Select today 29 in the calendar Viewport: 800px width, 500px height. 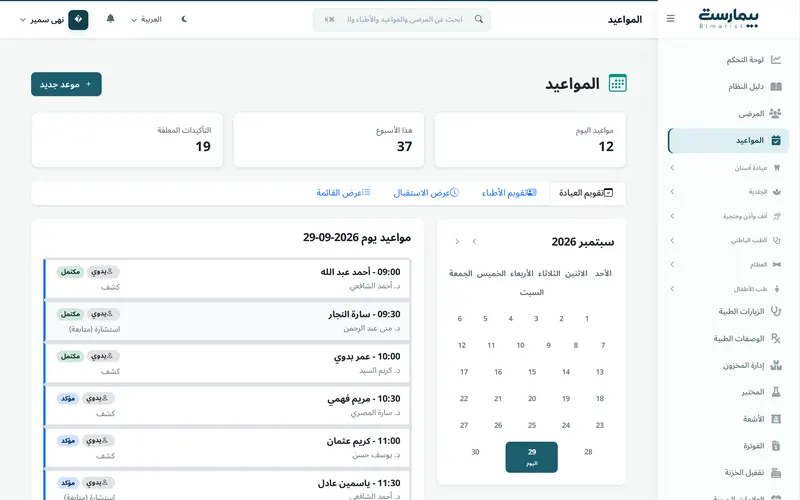532,457
